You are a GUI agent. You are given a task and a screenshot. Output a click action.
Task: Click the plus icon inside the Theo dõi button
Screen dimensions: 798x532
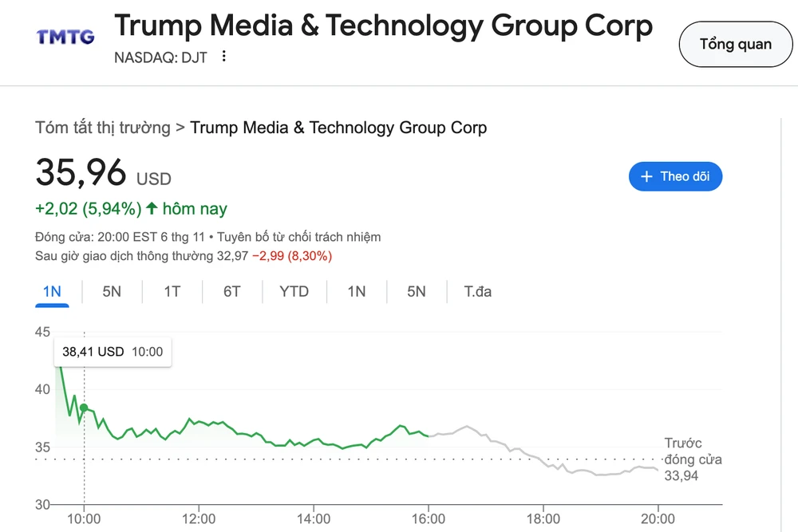coord(647,176)
